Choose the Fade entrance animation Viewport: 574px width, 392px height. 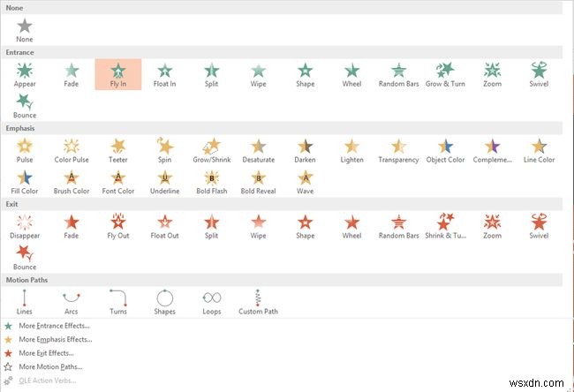coord(72,75)
